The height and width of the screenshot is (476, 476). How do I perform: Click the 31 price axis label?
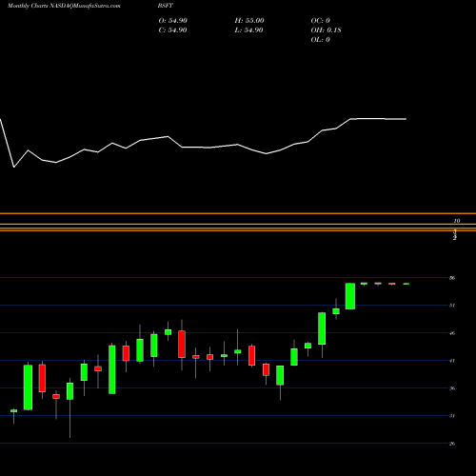pyautogui.click(x=452, y=416)
